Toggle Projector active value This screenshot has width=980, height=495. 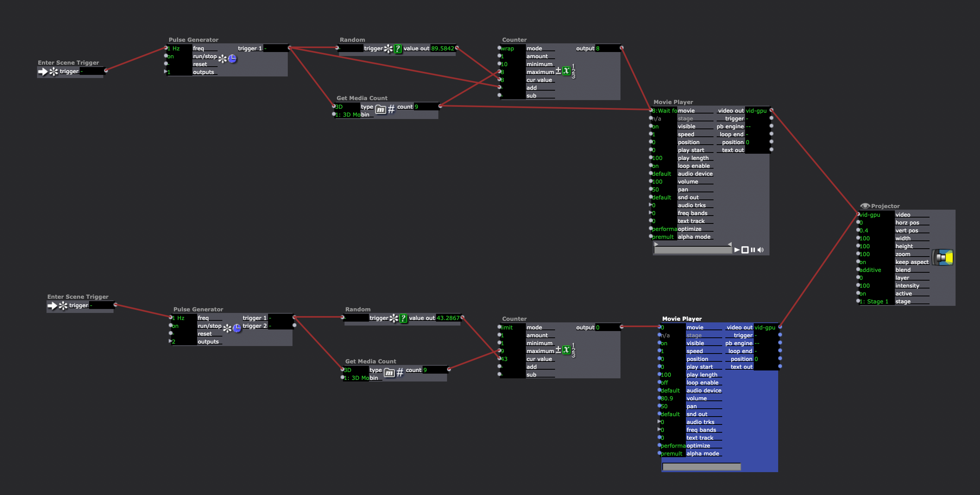pyautogui.click(x=877, y=294)
